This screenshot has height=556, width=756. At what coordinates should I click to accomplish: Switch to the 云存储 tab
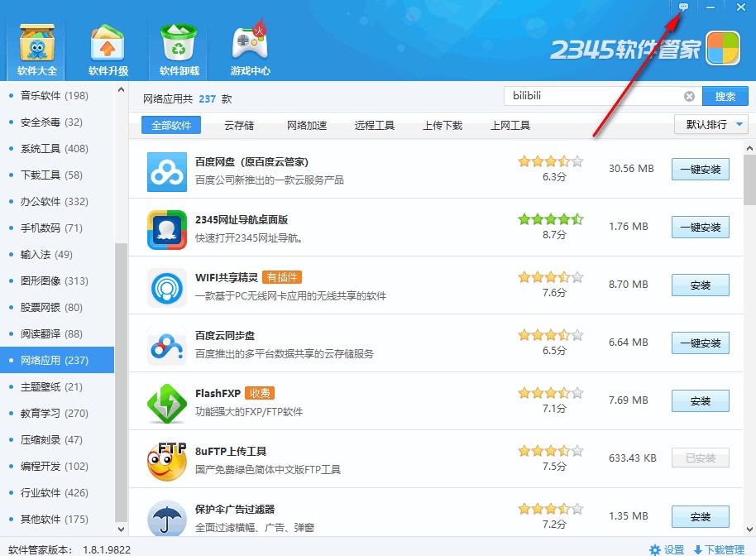tap(239, 126)
